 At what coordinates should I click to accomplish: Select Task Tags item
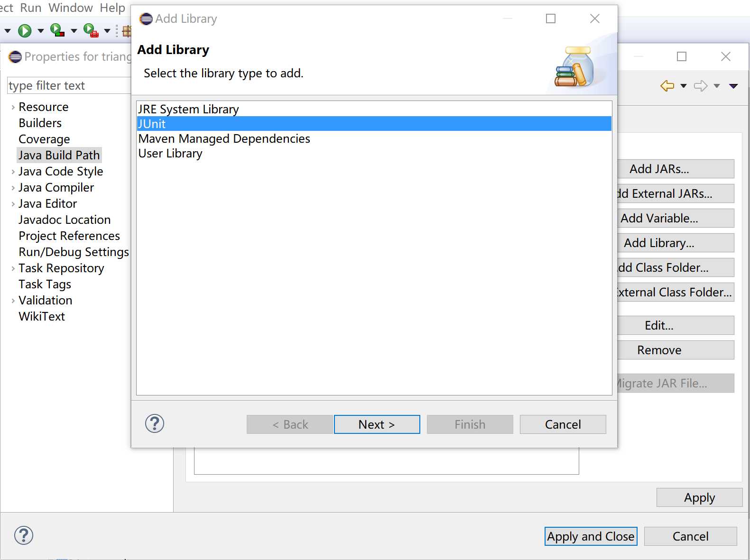tap(45, 284)
